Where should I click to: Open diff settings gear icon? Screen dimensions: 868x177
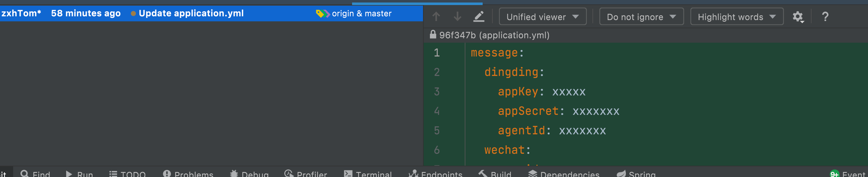798,17
